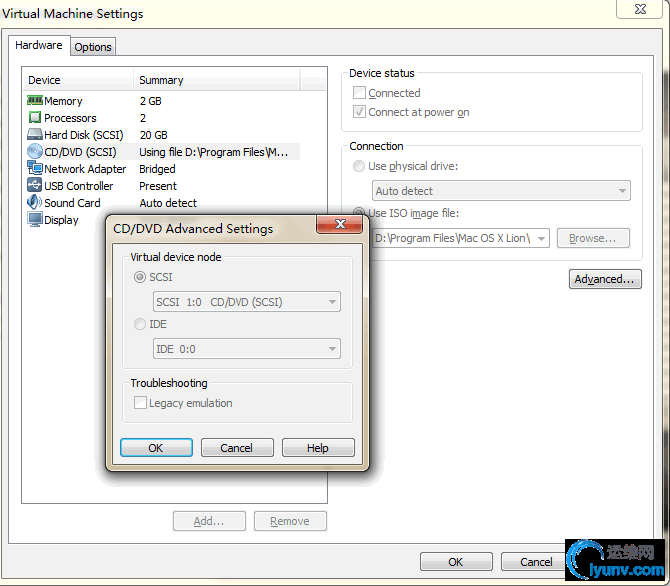The width and height of the screenshot is (670, 586).
Task: Open the SCSI 1:0 node dropdown
Action: click(247, 302)
